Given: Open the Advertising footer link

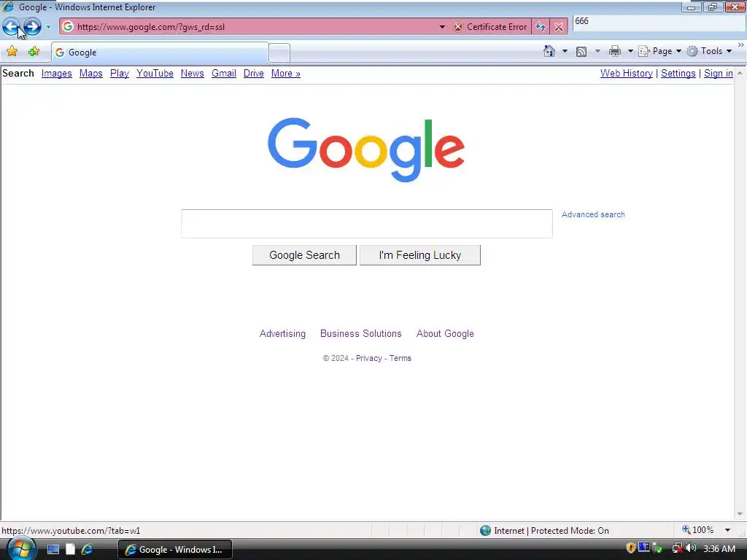Looking at the screenshot, I should (x=282, y=334).
